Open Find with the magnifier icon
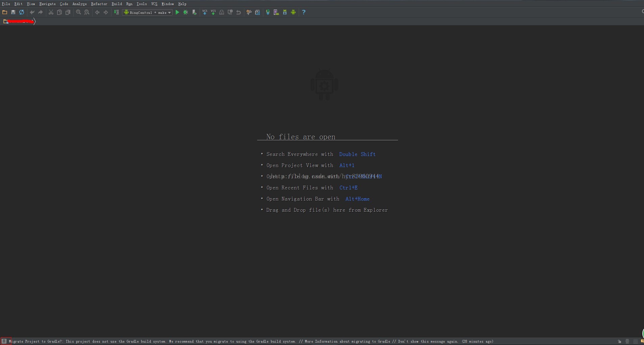Image resolution: width=644 pixels, height=345 pixels. pyautogui.click(x=78, y=12)
